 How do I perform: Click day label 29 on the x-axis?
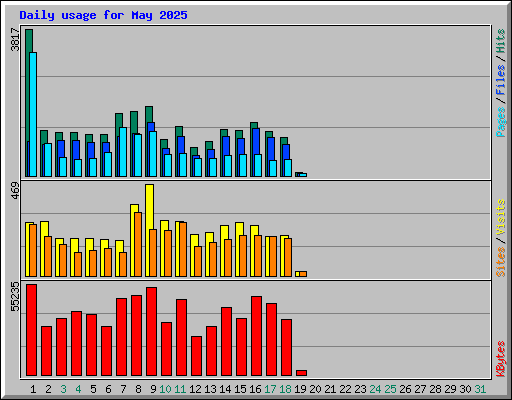point(450,389)
